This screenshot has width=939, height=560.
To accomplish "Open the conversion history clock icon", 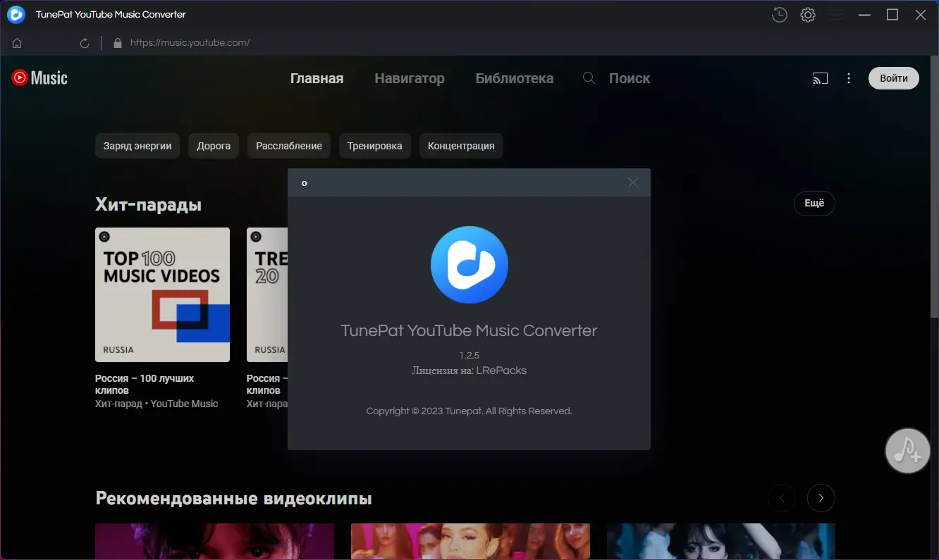I will pyautogui.click(x=779, y=15).
